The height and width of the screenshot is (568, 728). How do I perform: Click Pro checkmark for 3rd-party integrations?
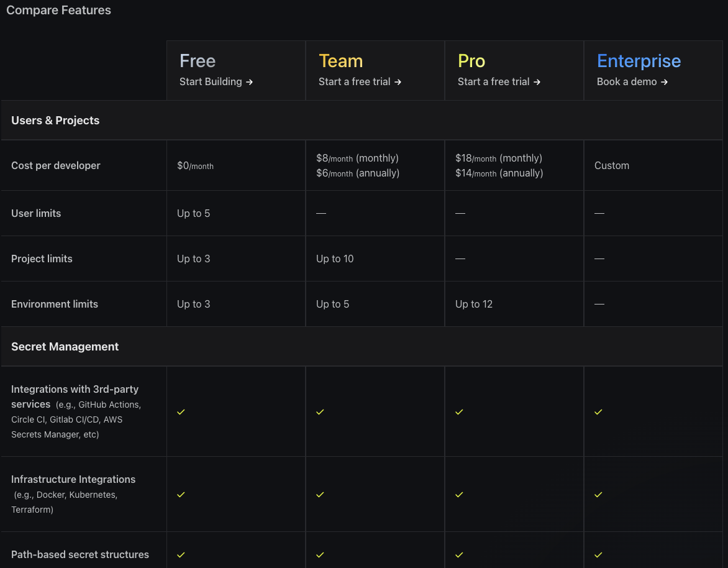pos(459,412)
